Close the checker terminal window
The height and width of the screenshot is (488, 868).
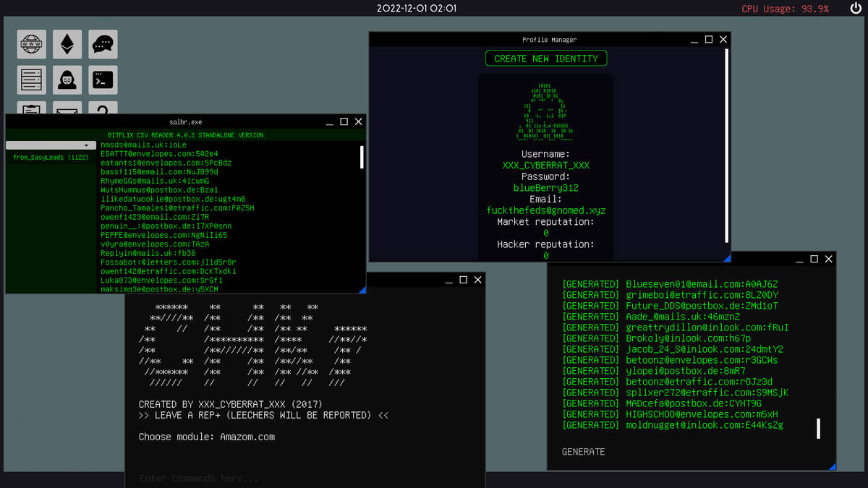click(x=477, y=280)
